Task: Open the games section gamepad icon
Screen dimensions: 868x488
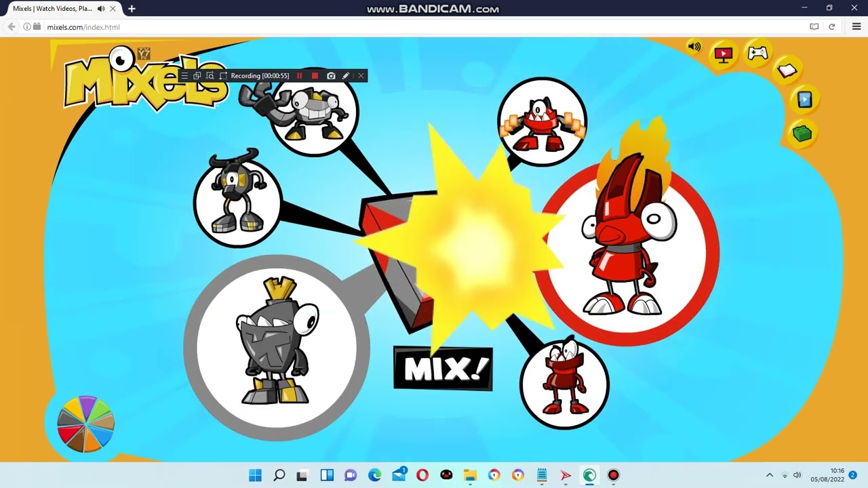Action: click(x=757, y=53)
